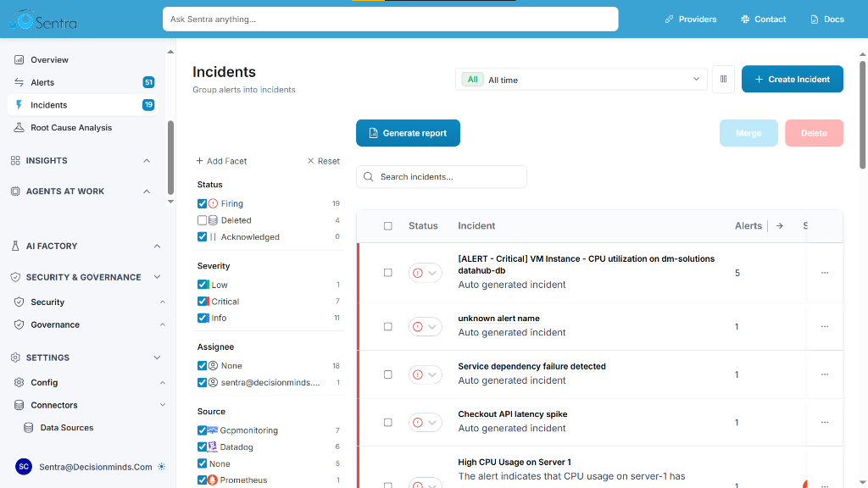Viewport: 868px width, 488px height.
Task: Expand the Governance submenu chevron
Action: (x=162, y=324)
